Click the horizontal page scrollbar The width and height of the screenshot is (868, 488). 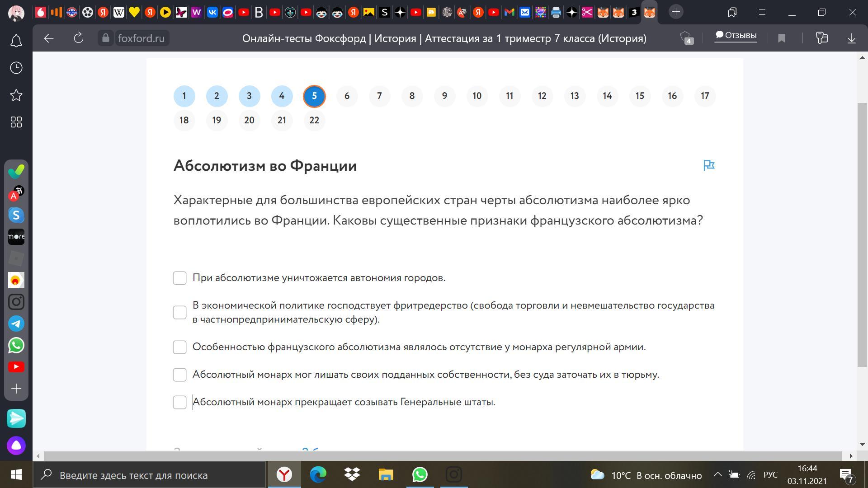coord(443,455)
